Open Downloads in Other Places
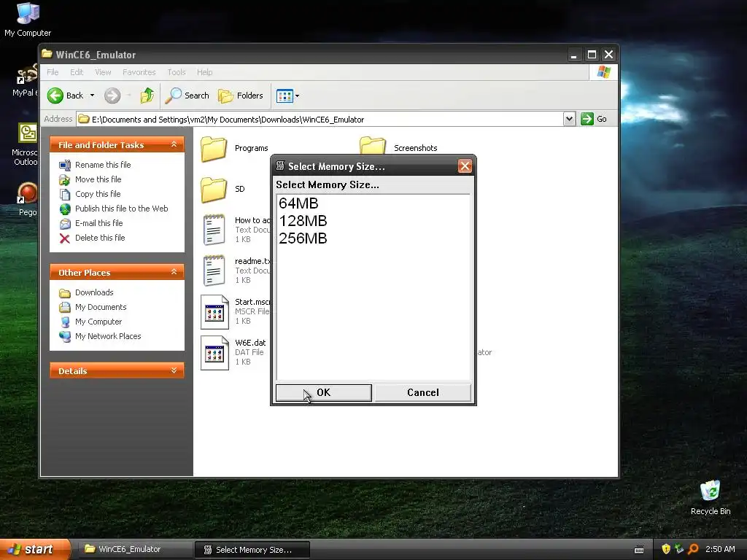 (x=94, y=292)
